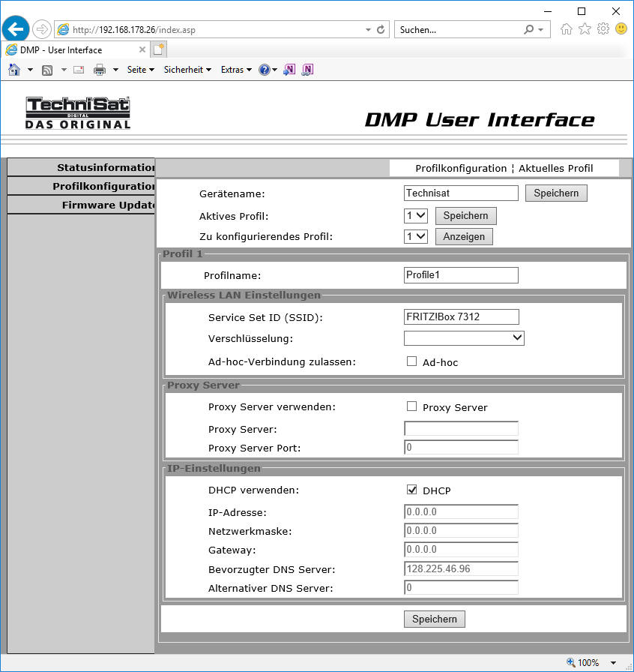The image size is (634, 672).
Task: Click the blue help question mark icon
Action: tap(264, 70)
